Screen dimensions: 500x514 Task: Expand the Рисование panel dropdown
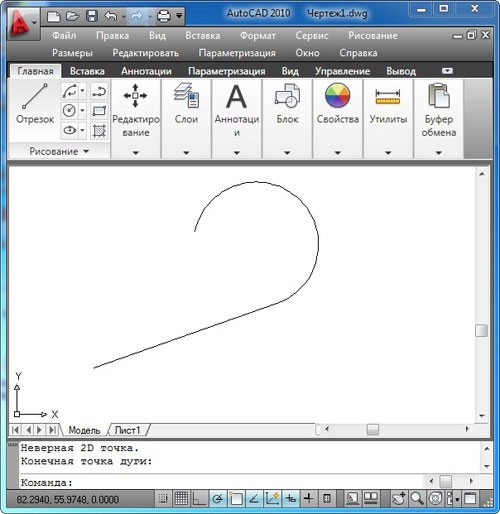coord(59,152)
